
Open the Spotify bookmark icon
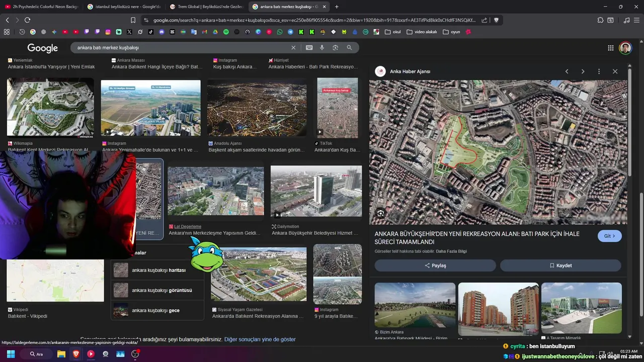(x=226, y=32)
